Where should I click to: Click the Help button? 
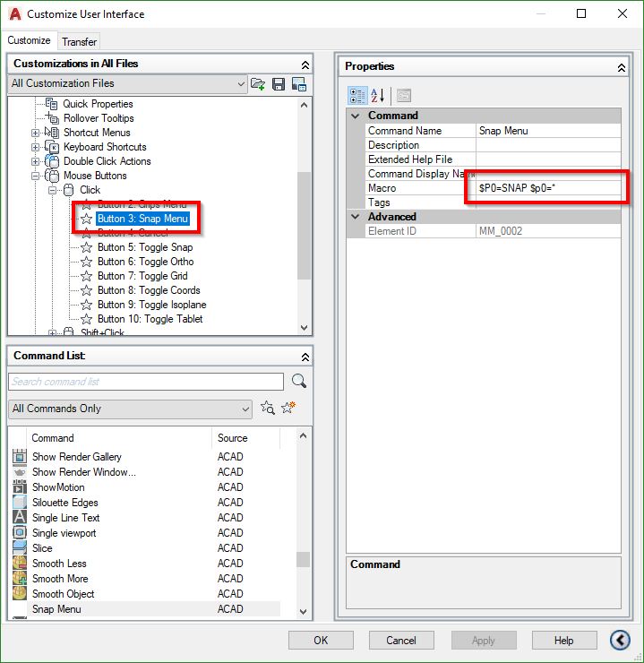coord(564,641)
